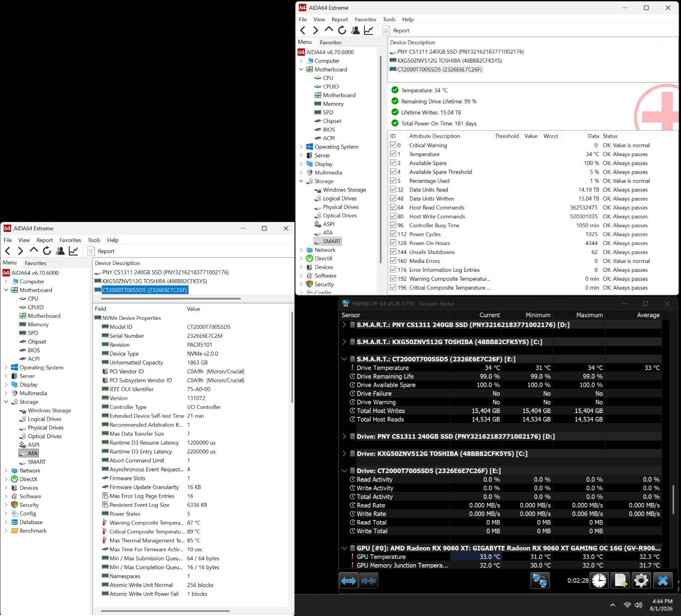Expand HWiNFO S.M.A.R.T. PNY CS1311 section

point(344,325)
